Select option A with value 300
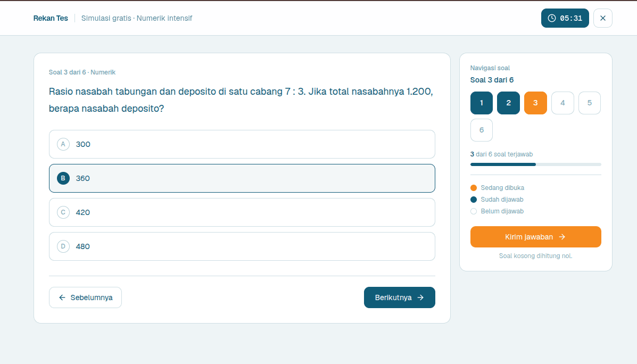 pos(242,144)
